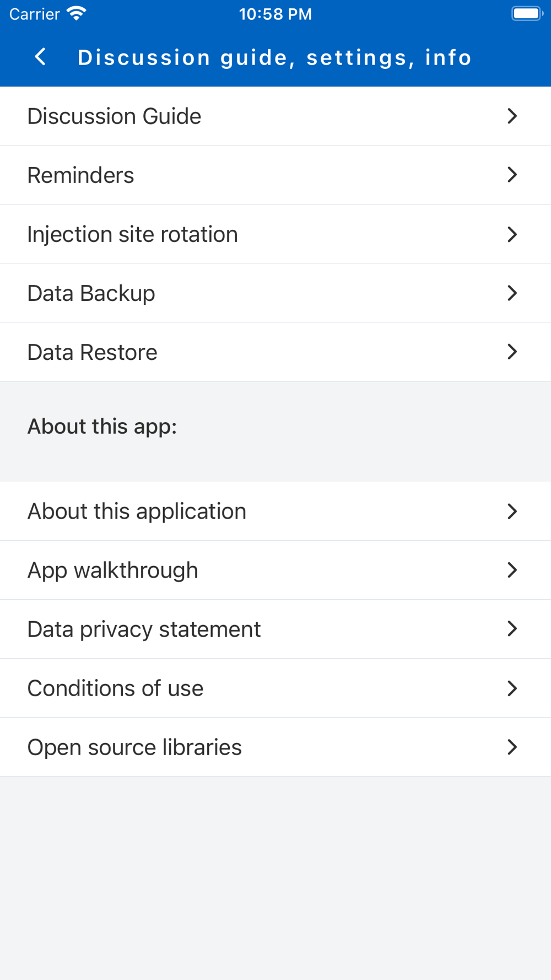Viewport: 551px width, 980px height.
Task: Open About this application
Action: click(275, 511)
